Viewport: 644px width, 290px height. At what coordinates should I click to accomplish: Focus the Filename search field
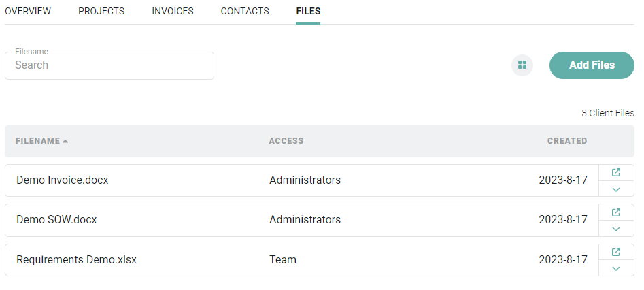pyautogui.click(x=109, y=65)
